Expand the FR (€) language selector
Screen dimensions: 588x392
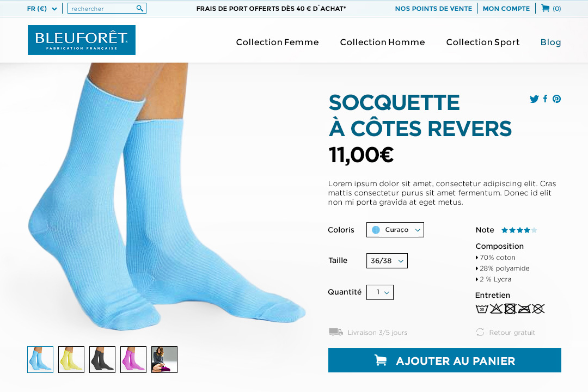(x=42, y=8)
